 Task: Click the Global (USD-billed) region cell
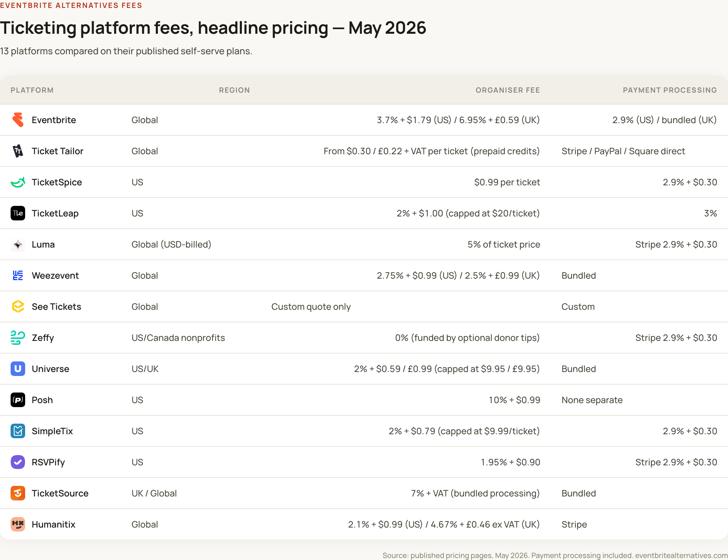click(171, 244)
